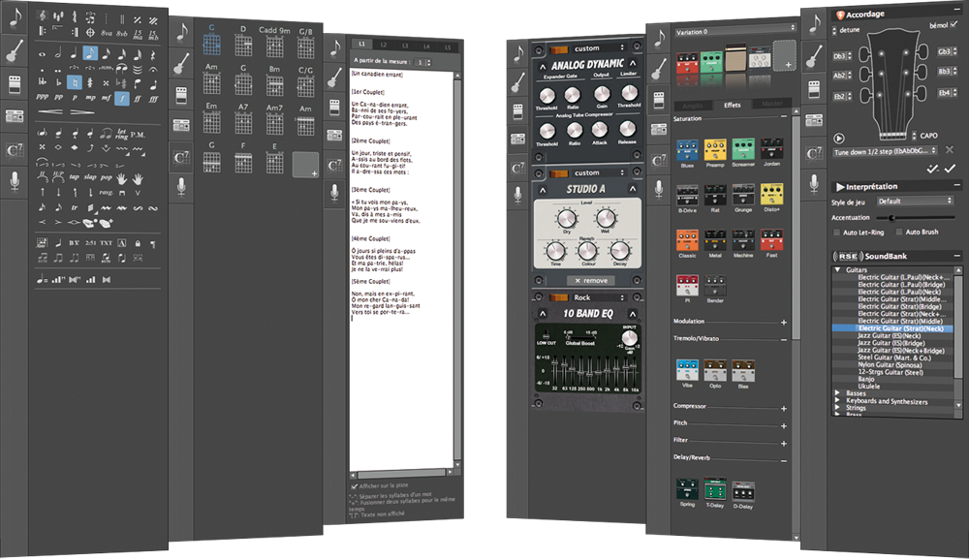Select the Blues saturation pedal

pos(687,152)
